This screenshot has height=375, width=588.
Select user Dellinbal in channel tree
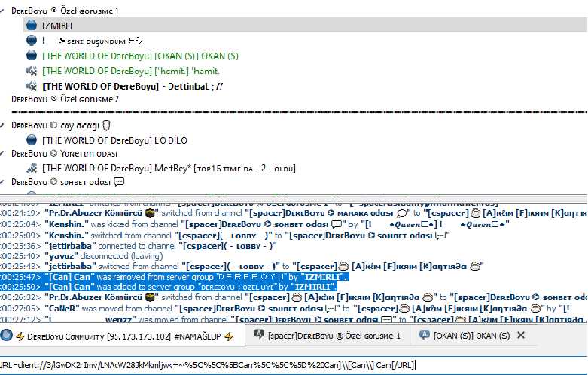tap(133, 87)
